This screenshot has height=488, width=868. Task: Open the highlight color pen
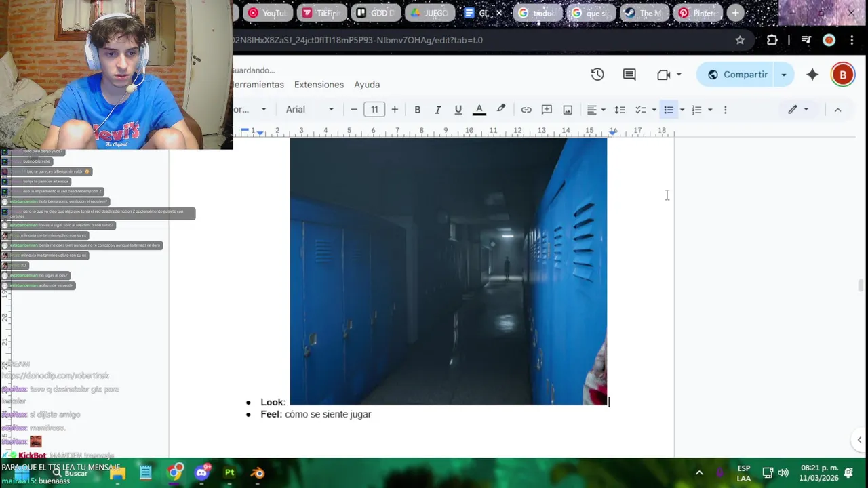click(x=501, y=109)
